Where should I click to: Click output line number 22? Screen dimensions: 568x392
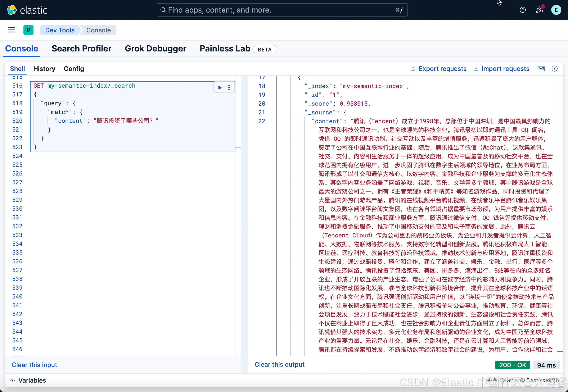(x=262, y=121)
